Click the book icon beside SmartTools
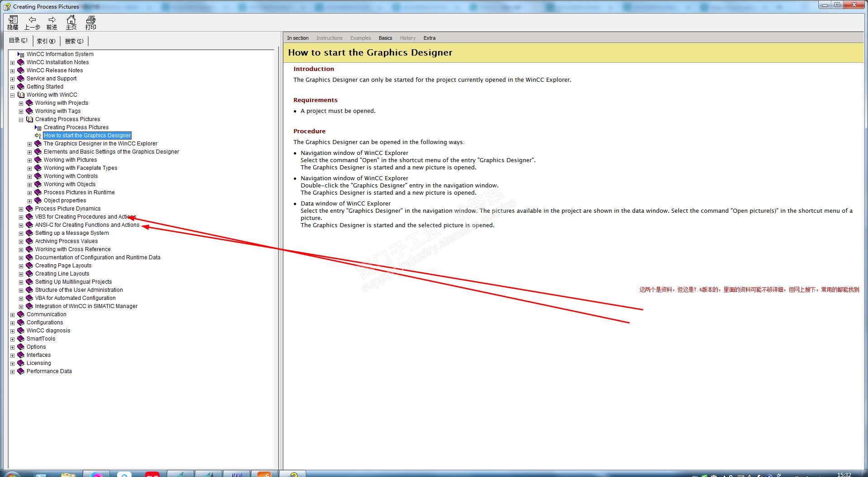 point(21,339)
